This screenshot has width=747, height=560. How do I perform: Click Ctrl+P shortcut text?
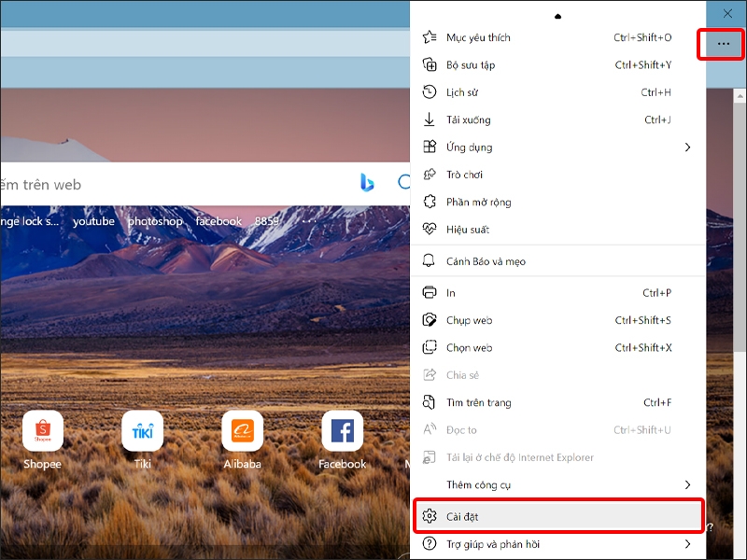pos(656,293)
